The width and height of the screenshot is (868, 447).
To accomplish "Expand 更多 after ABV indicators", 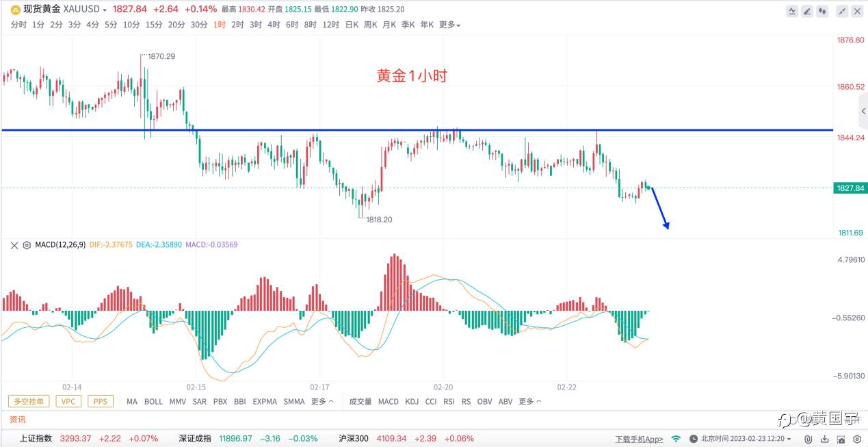I will point(530,402).
